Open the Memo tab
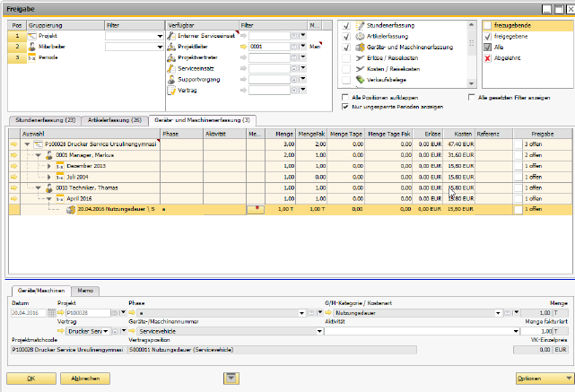Viewport: 575px width, 392px height. point(86,291)
